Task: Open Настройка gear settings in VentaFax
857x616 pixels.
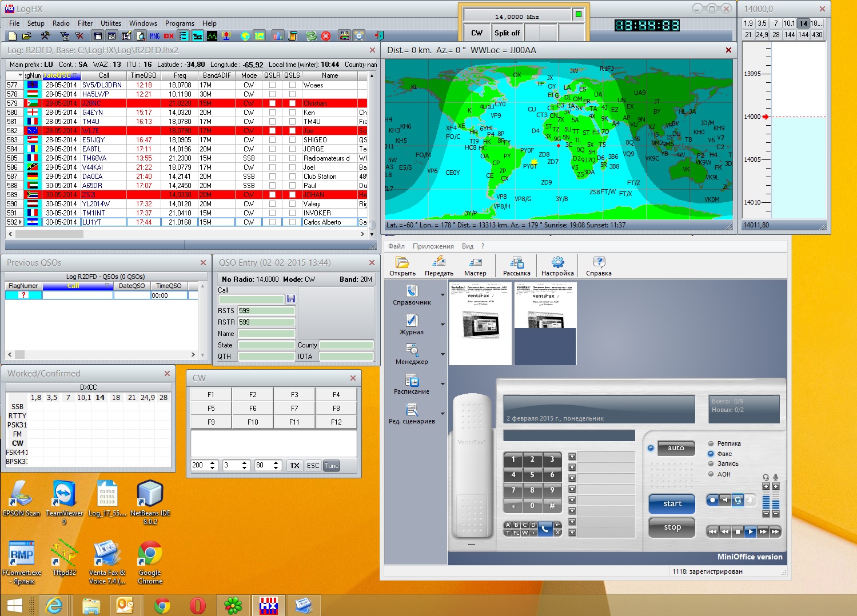Action: pyautogui.click(x=557, y=266)
